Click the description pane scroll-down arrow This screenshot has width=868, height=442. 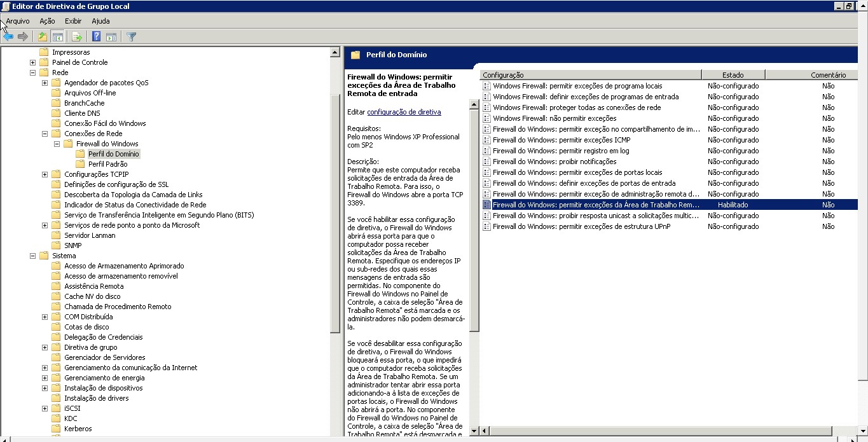(x=474, y=431)
